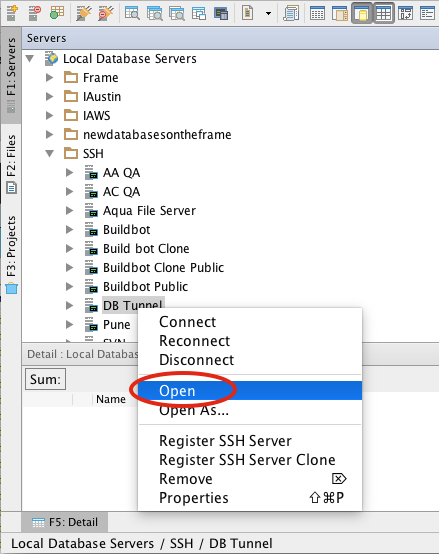
Task: Click the new file document icon
Action: point(248,13)
